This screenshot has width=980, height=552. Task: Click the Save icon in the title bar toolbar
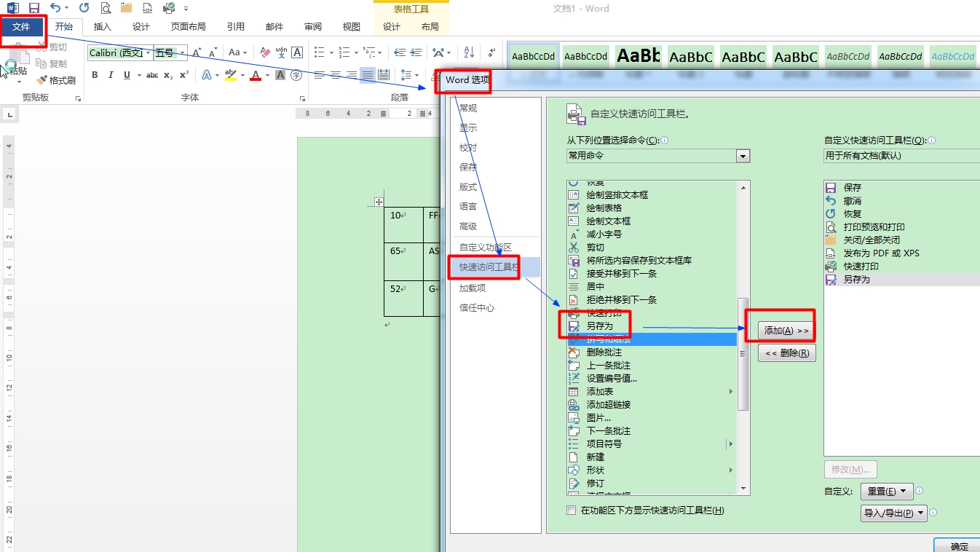[x=34, y=8]
